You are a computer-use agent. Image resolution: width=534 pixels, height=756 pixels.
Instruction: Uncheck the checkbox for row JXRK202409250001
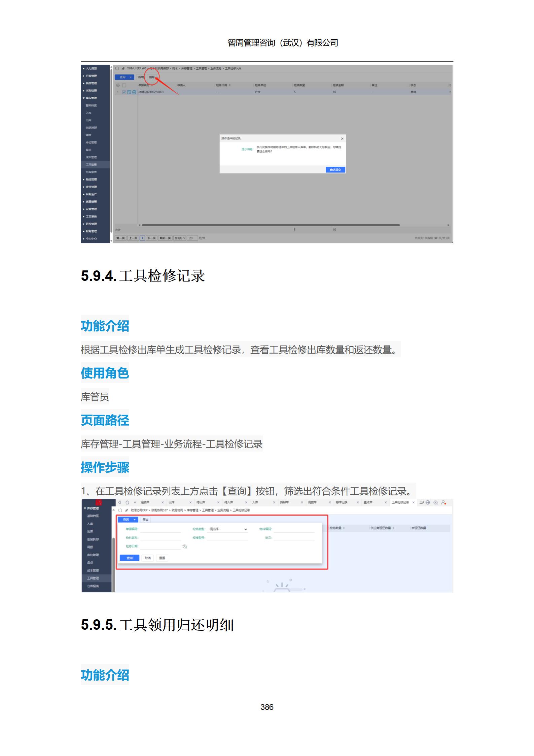124,92
